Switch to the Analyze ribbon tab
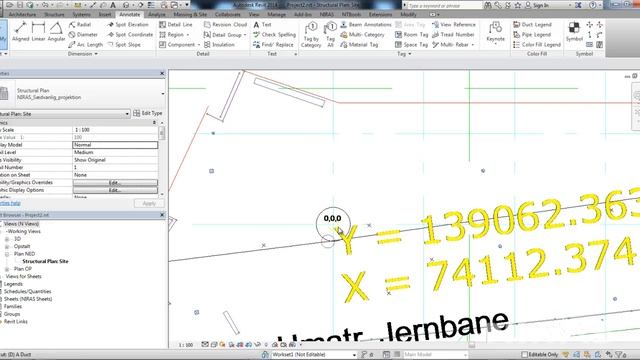 [157, 14]
